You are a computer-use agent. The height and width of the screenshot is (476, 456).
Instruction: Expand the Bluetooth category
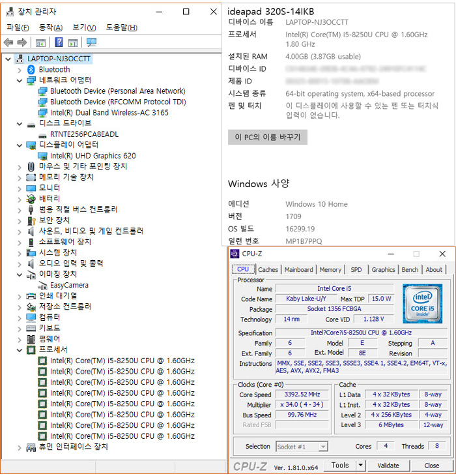(x=20, y=70)
